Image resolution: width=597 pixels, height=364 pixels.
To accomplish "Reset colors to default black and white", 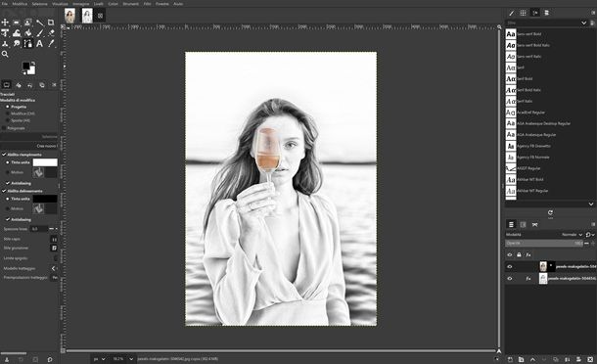I will [23, 72].
